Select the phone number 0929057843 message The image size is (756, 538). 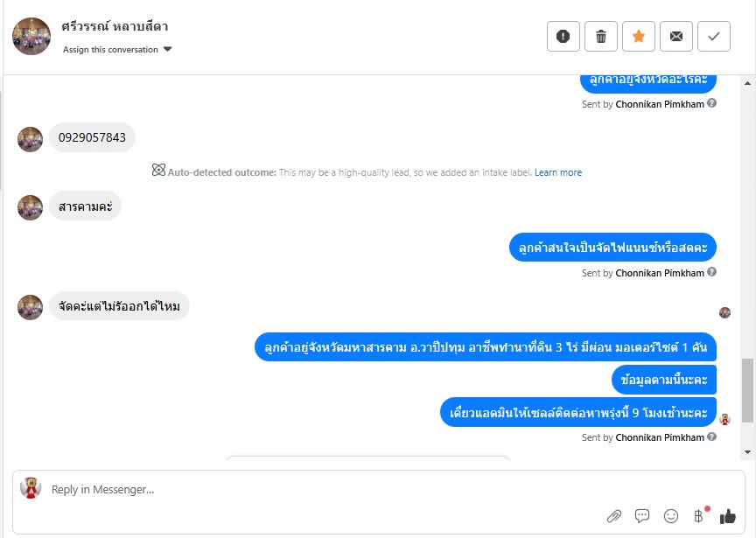point(92,137)
